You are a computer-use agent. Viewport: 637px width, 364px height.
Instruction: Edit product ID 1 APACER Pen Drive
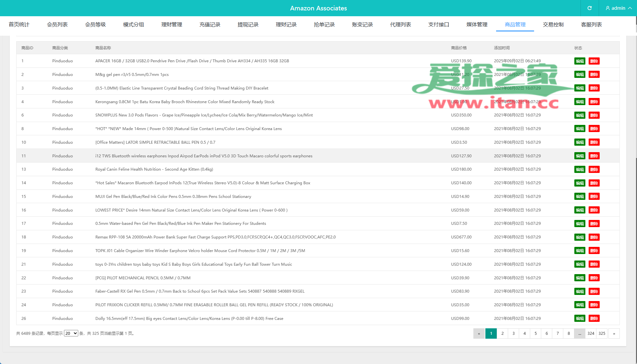580,61
